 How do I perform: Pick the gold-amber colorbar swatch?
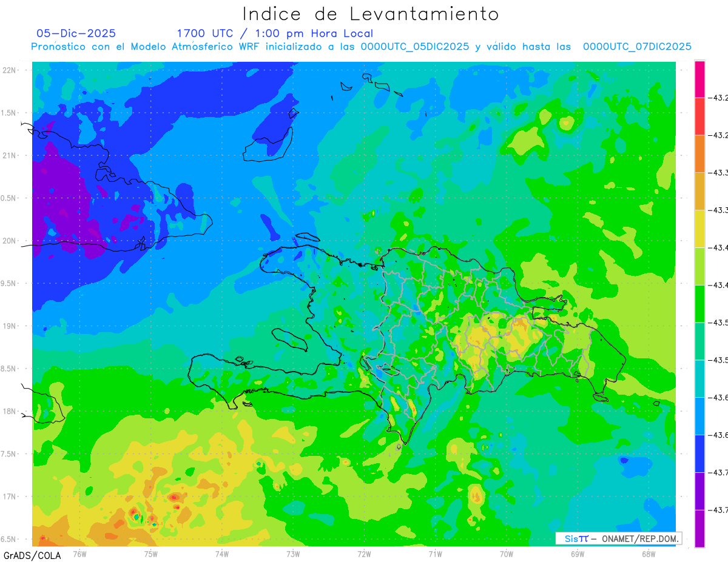tap(699, 192)
